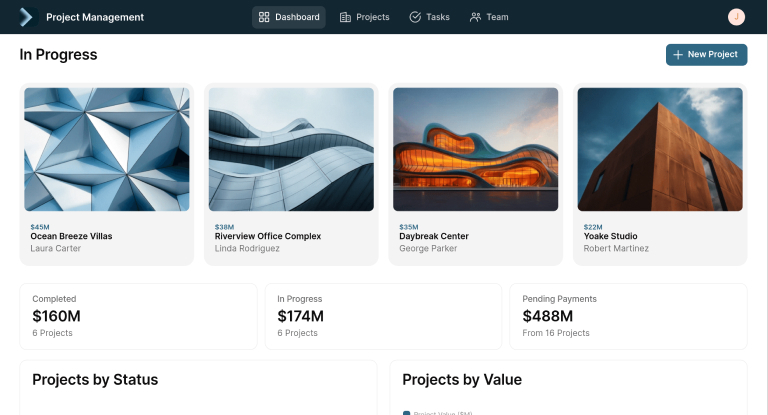Click the From 16 Projects text

(x=556, y=333)
